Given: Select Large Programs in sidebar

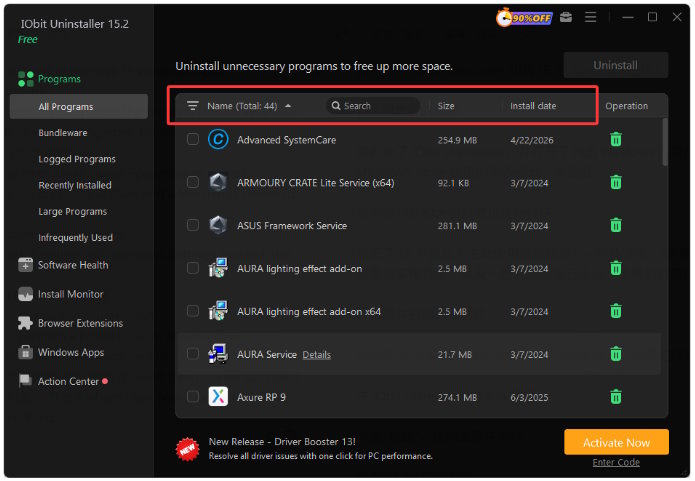Looking at the screenshot, I should pyautogui.click(x=72, y=211).
